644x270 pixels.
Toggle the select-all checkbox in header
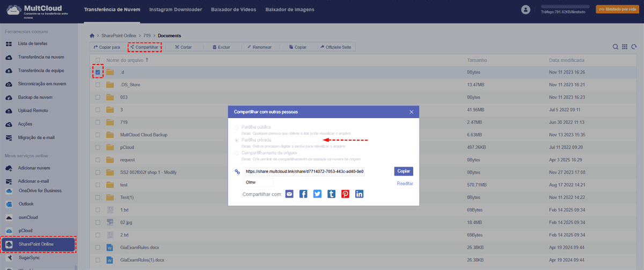[x=97, y=60]
